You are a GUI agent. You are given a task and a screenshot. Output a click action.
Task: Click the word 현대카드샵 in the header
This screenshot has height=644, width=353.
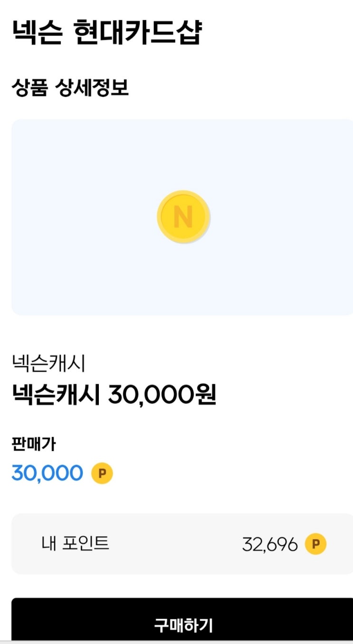point(138,33)
